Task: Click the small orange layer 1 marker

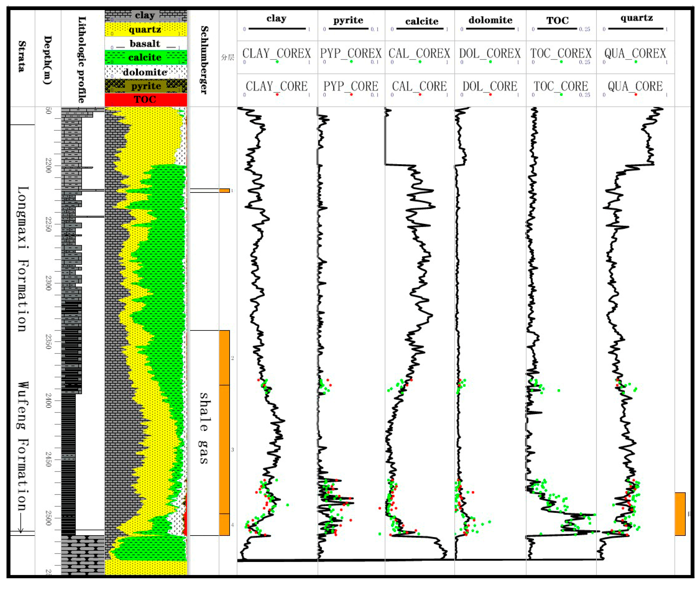Action: [x=224, y=190]
